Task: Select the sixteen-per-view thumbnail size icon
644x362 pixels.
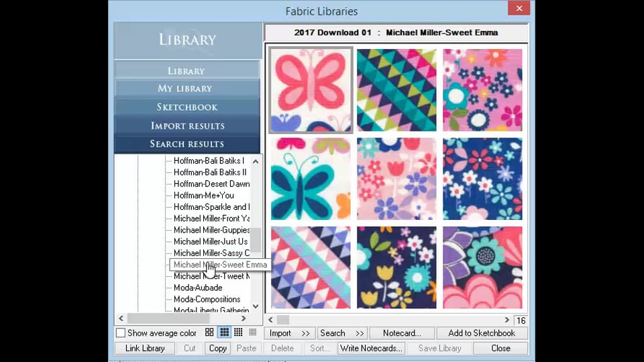Action: pos(238,333)
